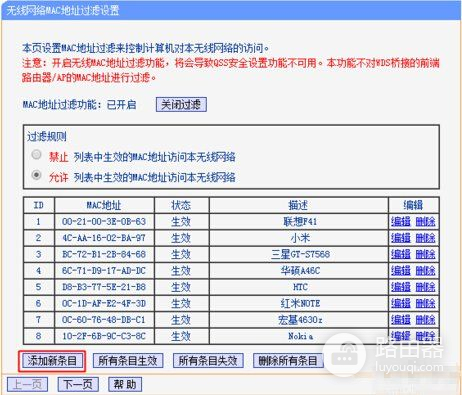Edit the 宏基4630z entry
The image size is (462, 395).
pyautogui.click(x=401, y=320)
